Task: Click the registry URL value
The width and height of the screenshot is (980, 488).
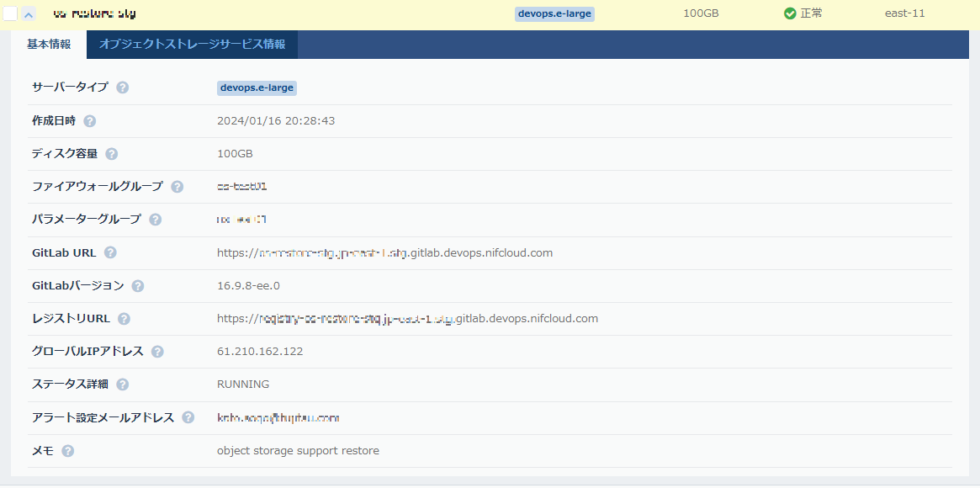Action: [x=407, y=319]
